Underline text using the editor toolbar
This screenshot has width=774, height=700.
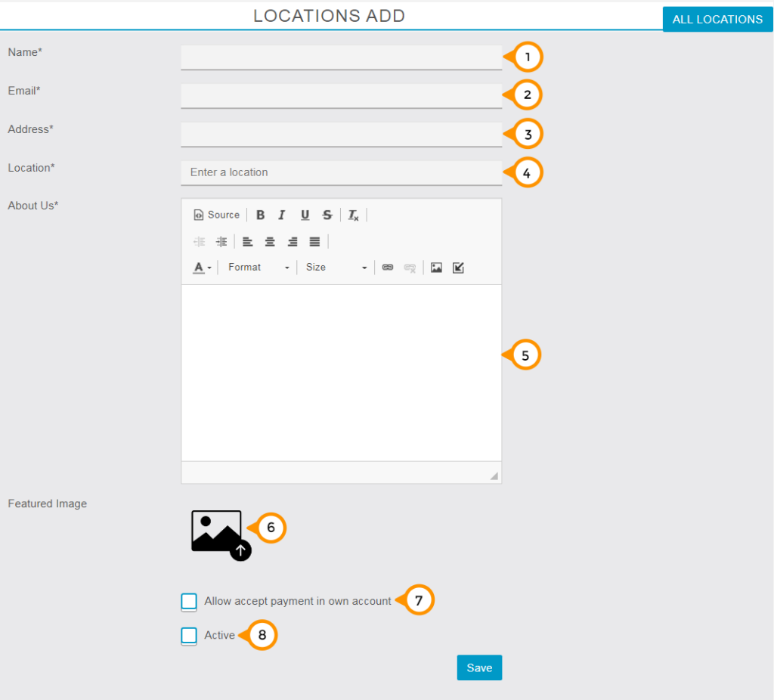(305, 215)
